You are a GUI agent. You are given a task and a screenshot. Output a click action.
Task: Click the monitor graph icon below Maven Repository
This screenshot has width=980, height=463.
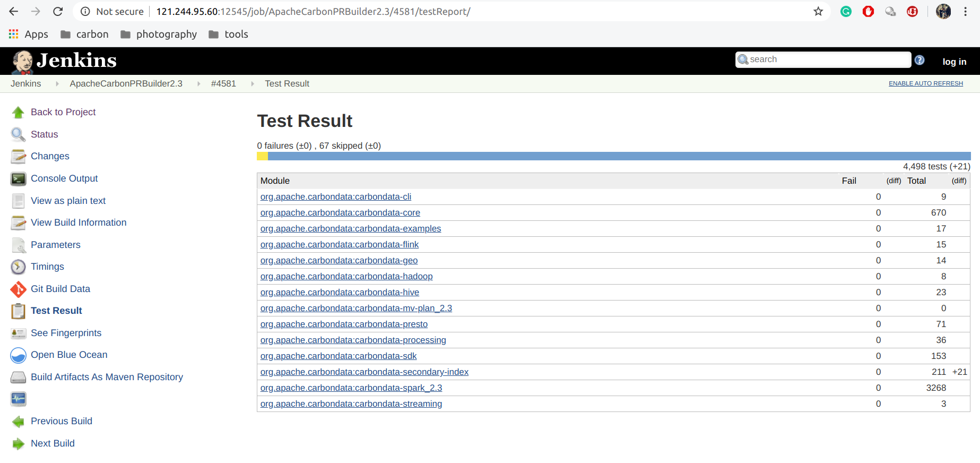19,399
